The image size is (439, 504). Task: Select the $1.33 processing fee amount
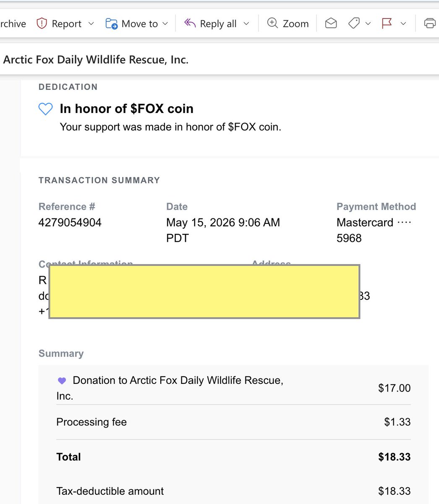click(x=397, y=422)
